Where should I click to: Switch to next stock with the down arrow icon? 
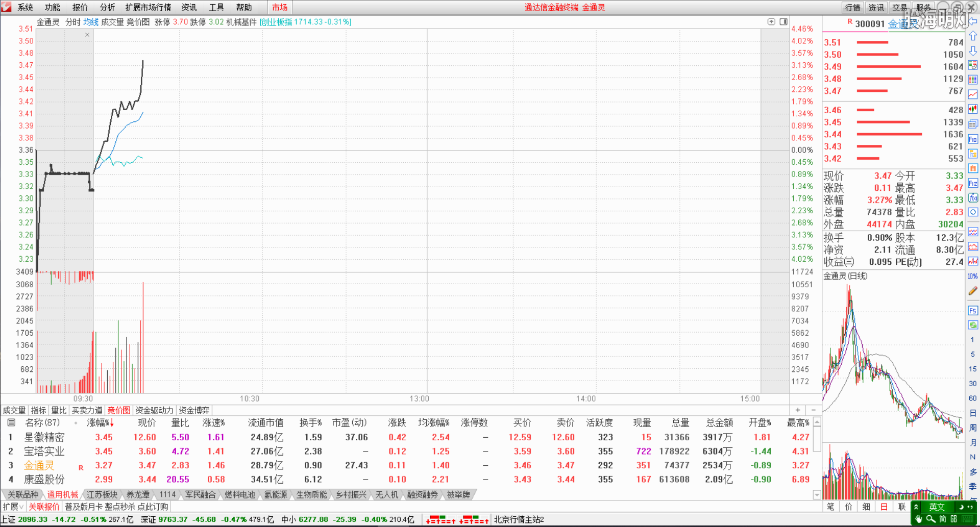click(973, 51)
